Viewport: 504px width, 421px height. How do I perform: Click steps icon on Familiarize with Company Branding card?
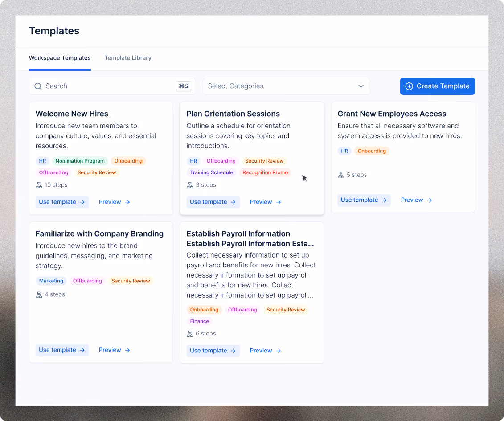(x=39, y=295)
